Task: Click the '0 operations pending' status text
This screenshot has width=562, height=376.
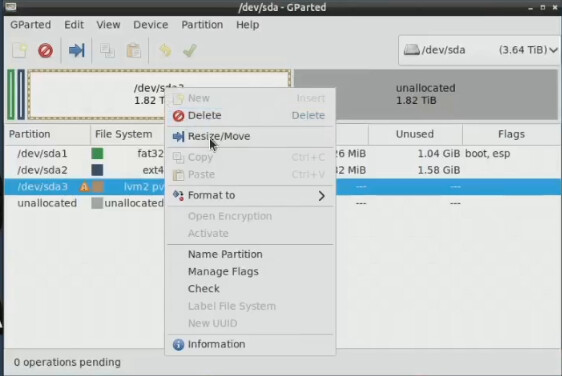Action: point(67,362)
